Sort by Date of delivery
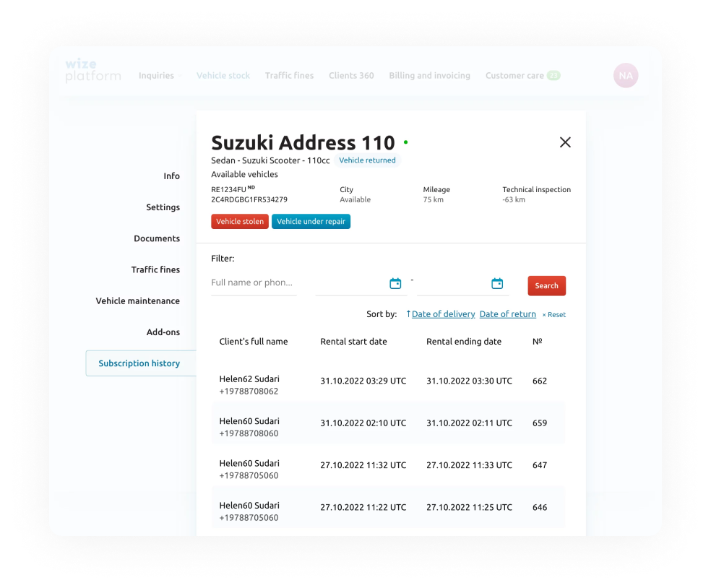711x588 pixels. 443,314
